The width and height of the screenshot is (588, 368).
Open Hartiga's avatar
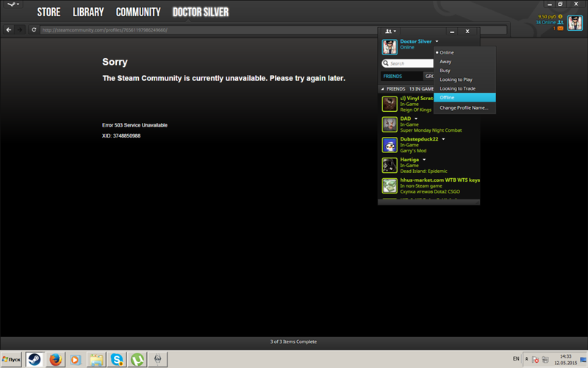coord(390,165)
